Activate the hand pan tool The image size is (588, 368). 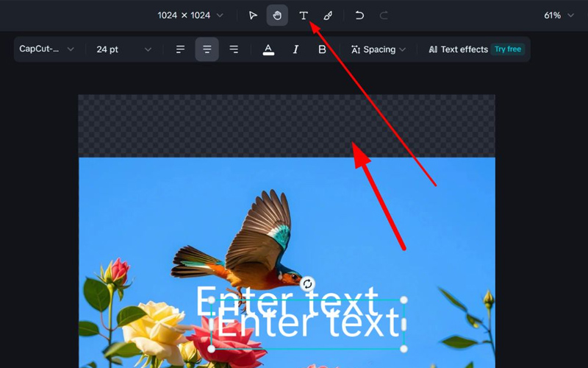(x=277, y=15)
